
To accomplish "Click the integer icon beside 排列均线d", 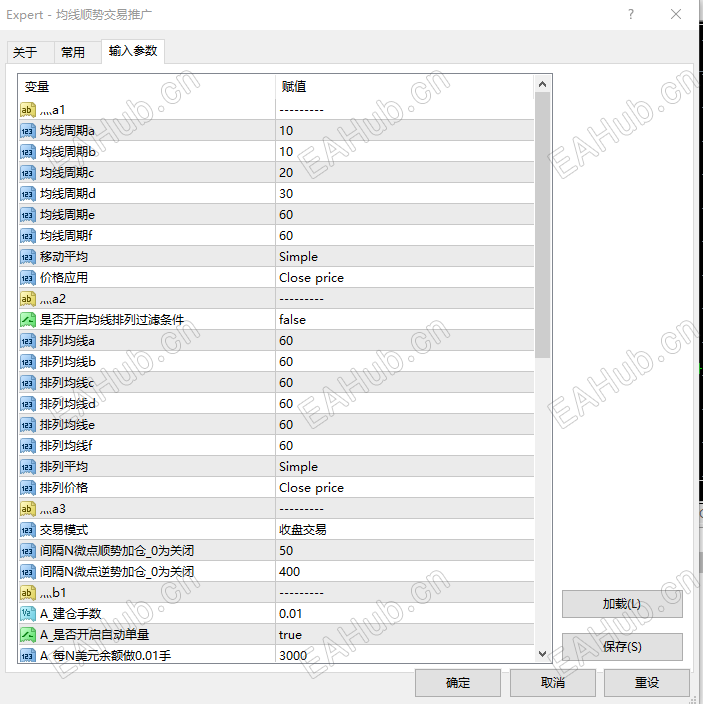I will pos(27,404).
